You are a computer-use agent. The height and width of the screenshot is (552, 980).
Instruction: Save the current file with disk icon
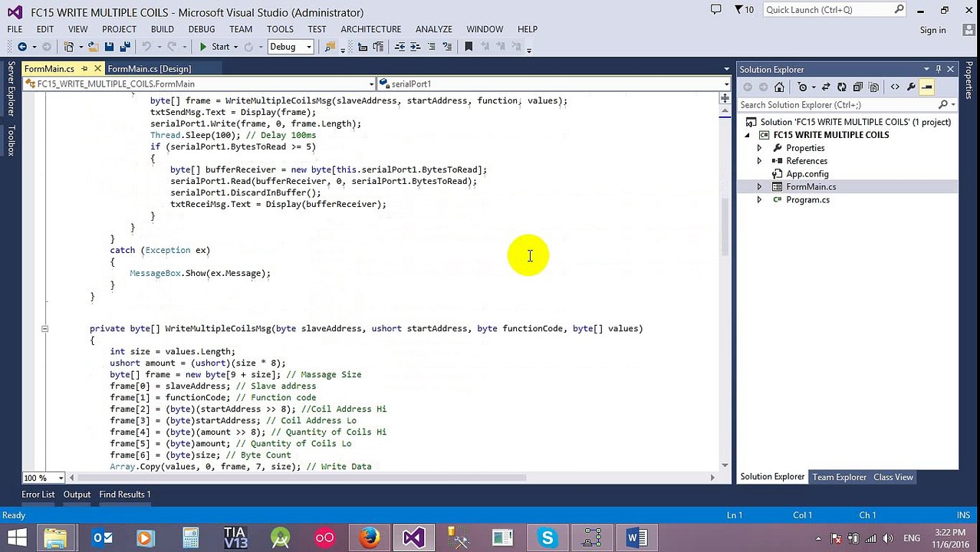(109, 47)
